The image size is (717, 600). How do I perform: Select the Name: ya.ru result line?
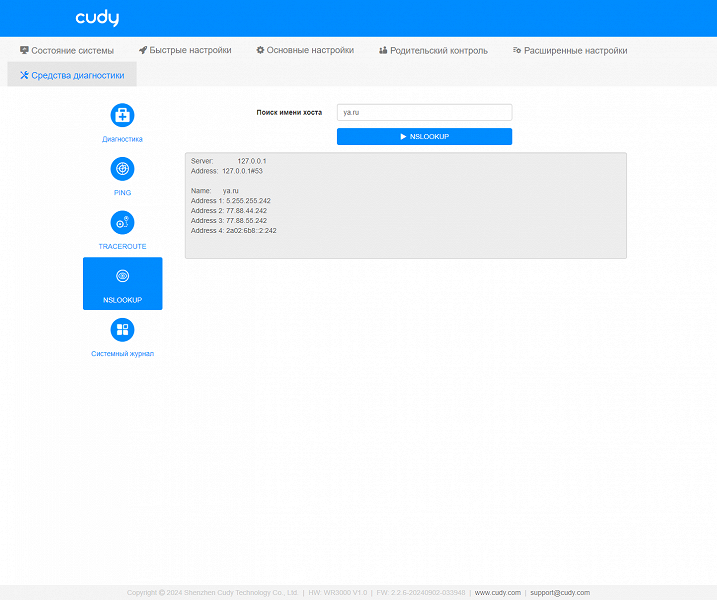tap(214, 191)
